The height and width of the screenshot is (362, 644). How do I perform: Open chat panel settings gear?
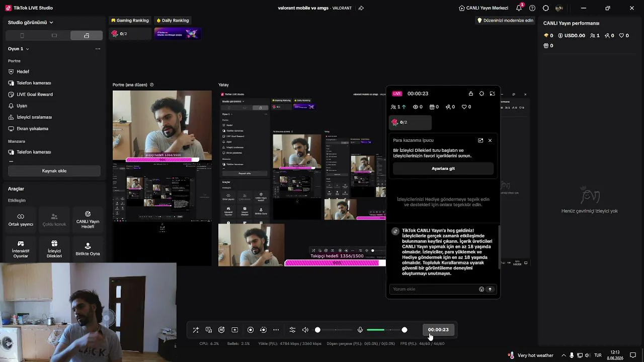(x=481, y=94)
